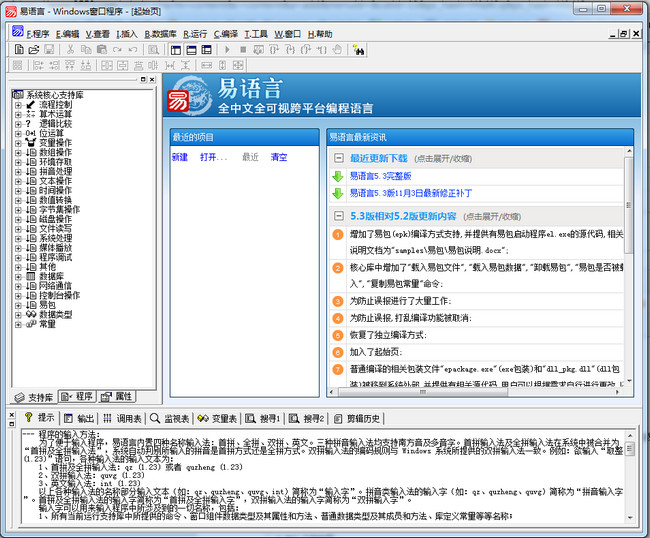650x538 pixels.
Task: Click the hand breakpoint icon
Action: tap(337, 50)
